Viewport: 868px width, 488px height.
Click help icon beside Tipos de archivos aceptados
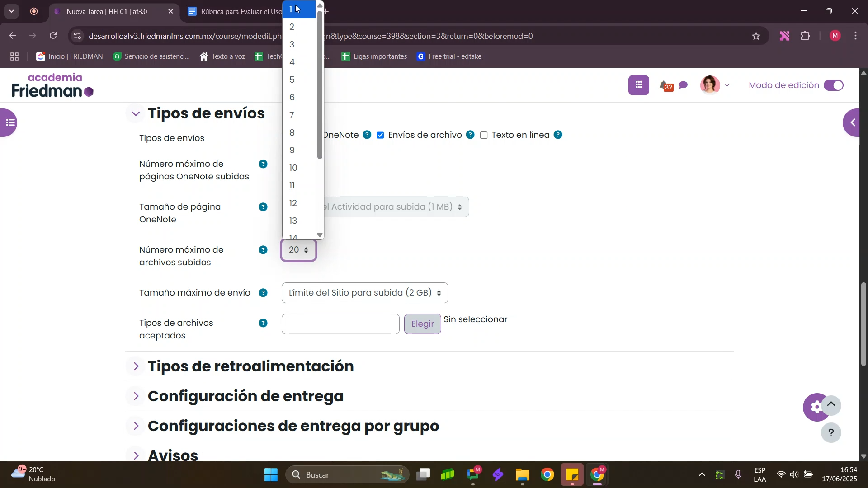coord(263,323)
